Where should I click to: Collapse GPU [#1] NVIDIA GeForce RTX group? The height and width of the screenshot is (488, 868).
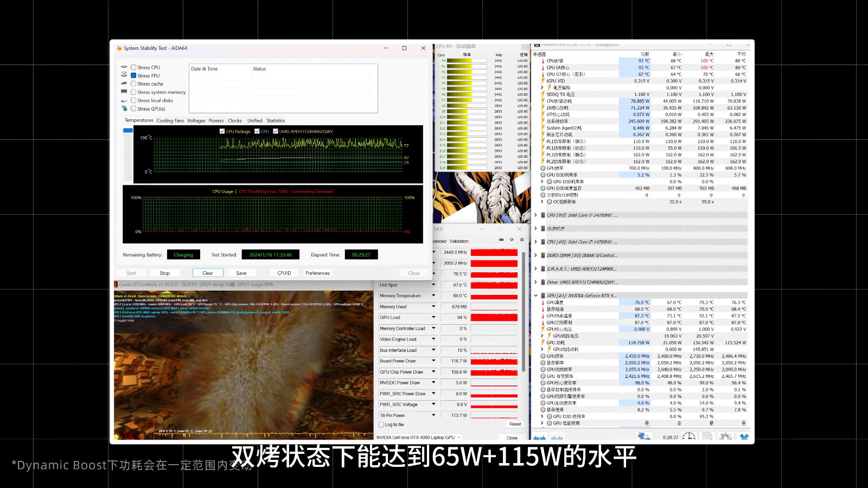point(536,296)
